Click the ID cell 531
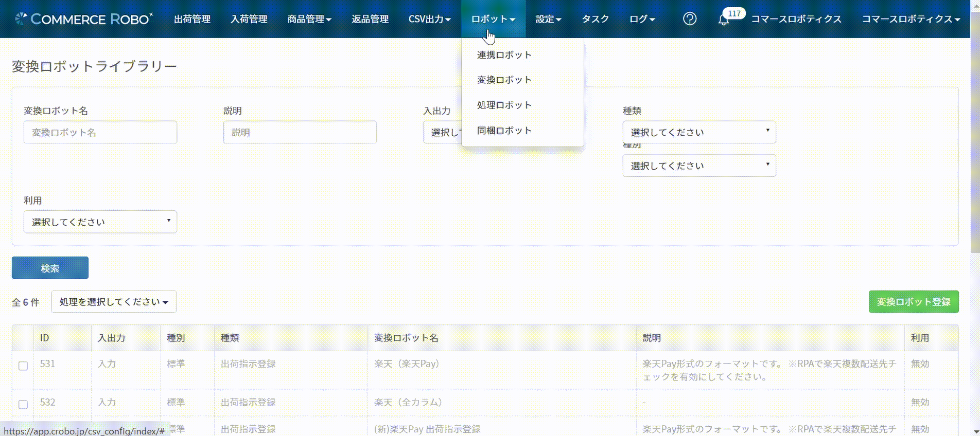Screen dimensions: 980x436 pos(47,364)
